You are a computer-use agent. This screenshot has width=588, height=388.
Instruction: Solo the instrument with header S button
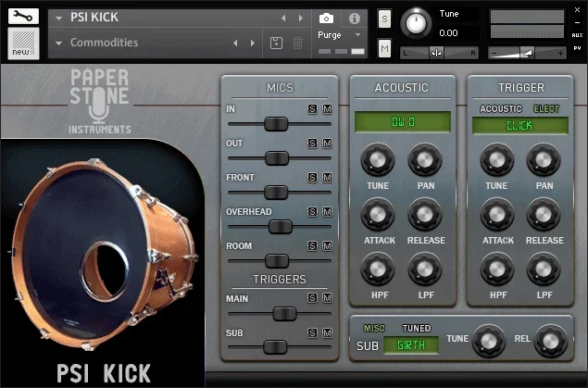(x=384, y=19)
